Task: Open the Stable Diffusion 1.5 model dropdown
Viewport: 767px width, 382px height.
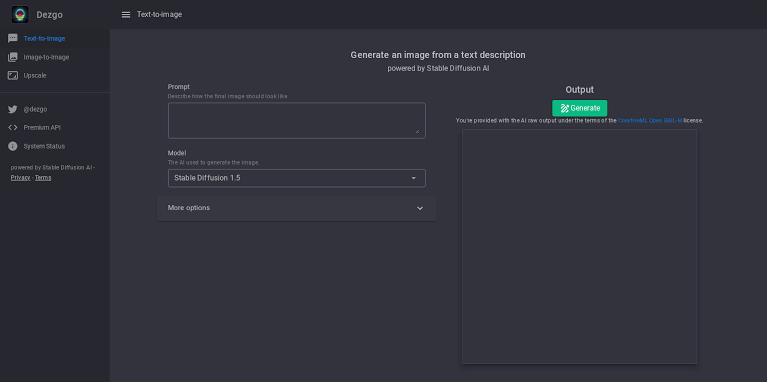Action: tap(297, 178)
